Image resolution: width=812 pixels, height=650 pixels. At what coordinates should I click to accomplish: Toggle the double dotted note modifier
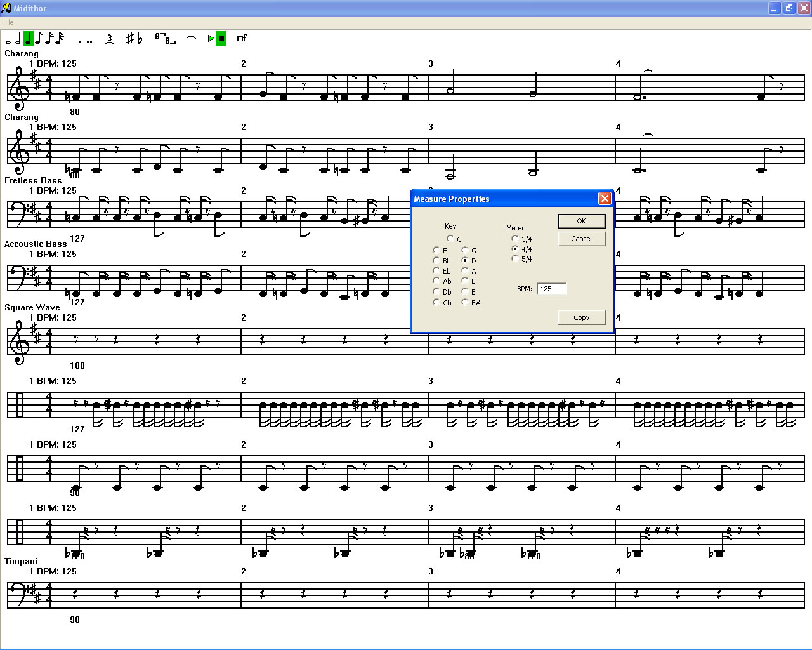point(89,41)
